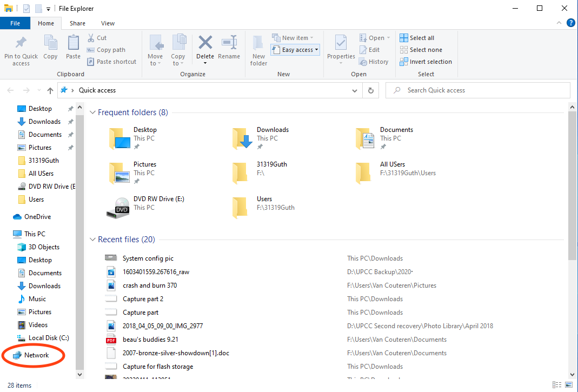Click the Help question mark icon
Screen dimensions: 578x392
[x=570, y=23]
